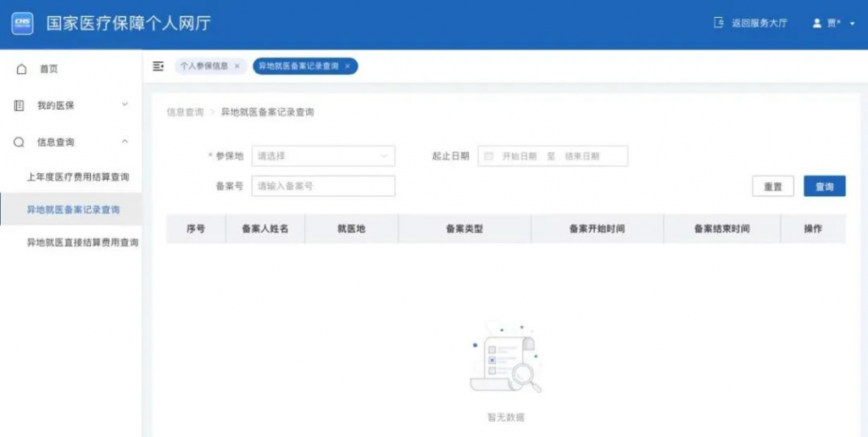Click the 操作 column header
Viewport: 868px width, 437px height.
click(x=813, y=228)
